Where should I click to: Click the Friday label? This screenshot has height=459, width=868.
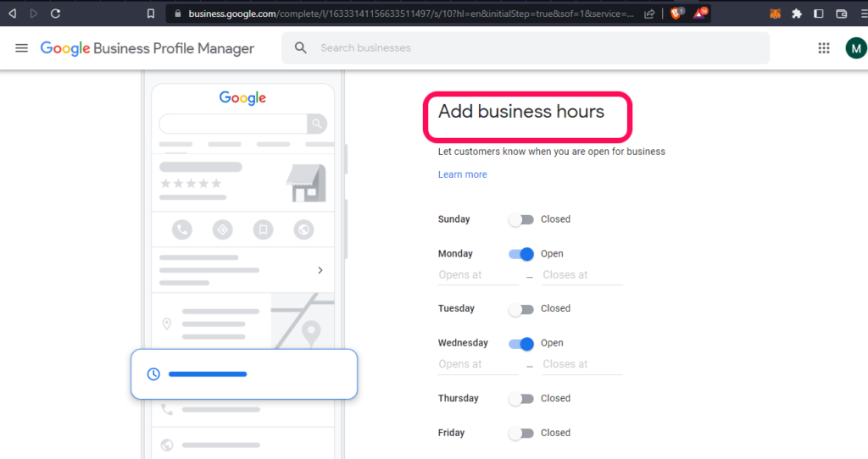(451, 433)
